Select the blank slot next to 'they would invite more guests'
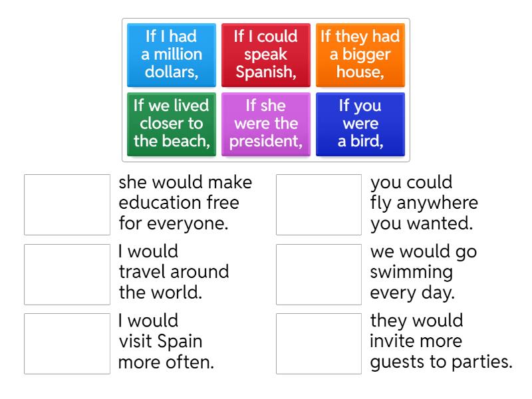The image size is (532, 399). (x=319, y=343)
